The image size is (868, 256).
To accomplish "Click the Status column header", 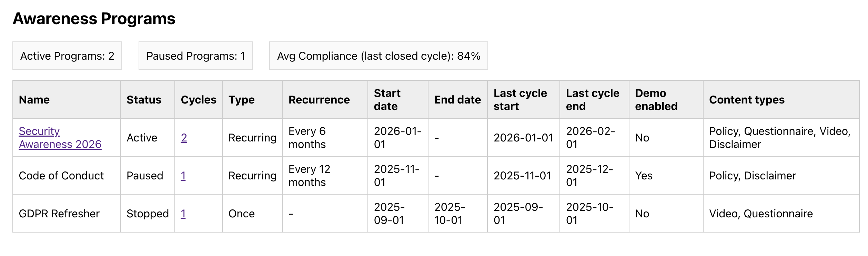I will click(144, 100).
